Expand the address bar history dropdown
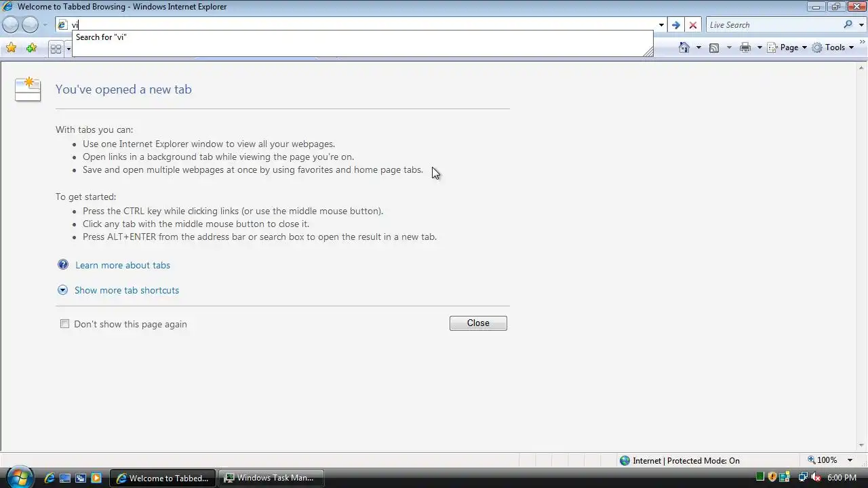The image size is (868, 488). (661, 25)
